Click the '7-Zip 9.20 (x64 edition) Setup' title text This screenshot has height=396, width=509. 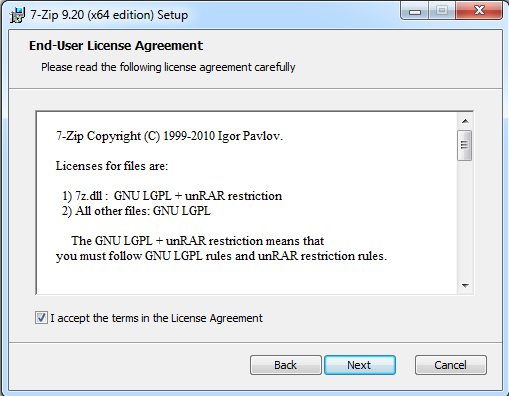pos(109,15)
